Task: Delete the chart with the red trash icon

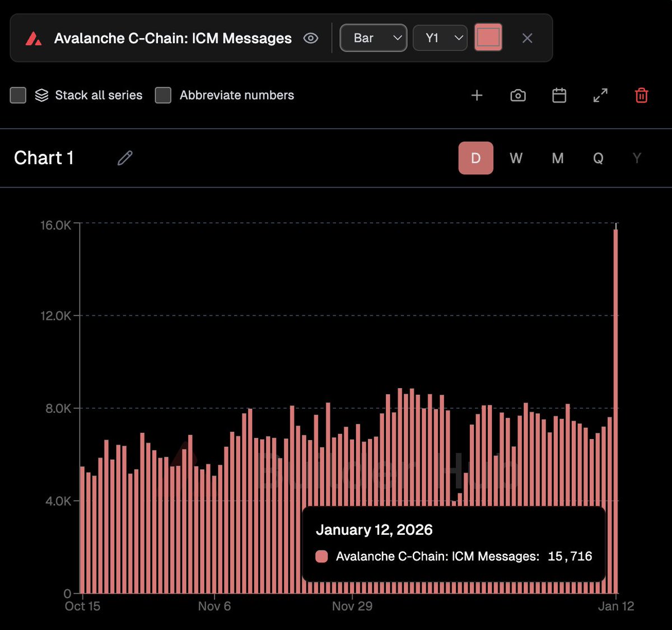Action: [642, 95]
